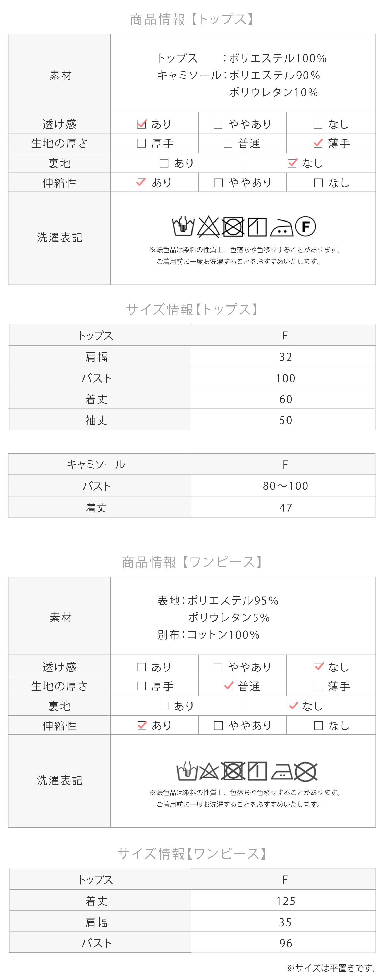Click the circled F dry-clean symbol

pos(306,226)
